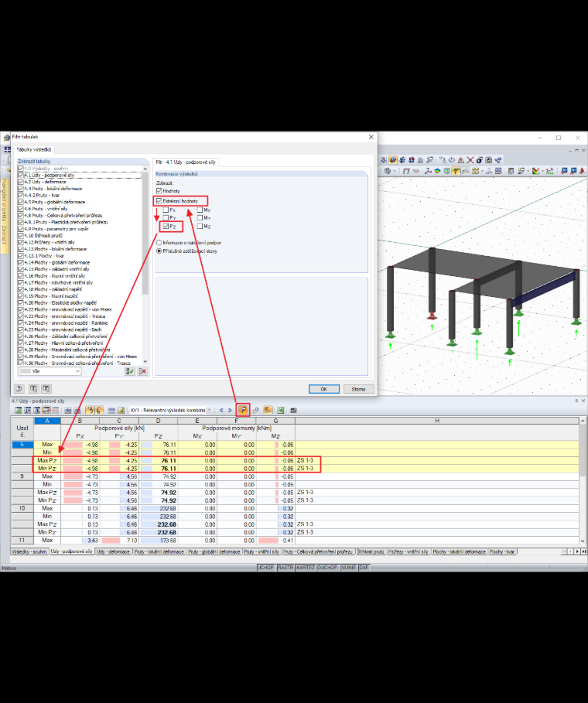The width and height of the screenshot is (588, 703).
Task: Enable the Px extreme value checkbox
Action: (166, 210)
